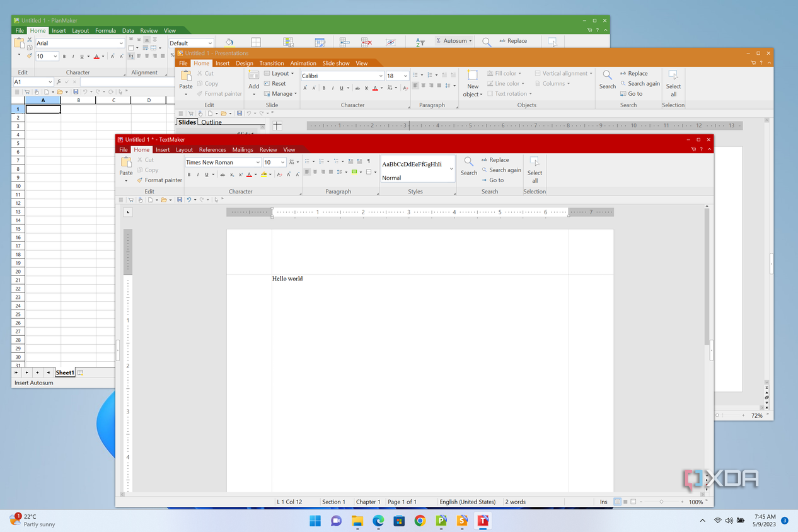Open Microsoft Edge from the taskbar
This screenshot has height=532, width=798.
378,521
